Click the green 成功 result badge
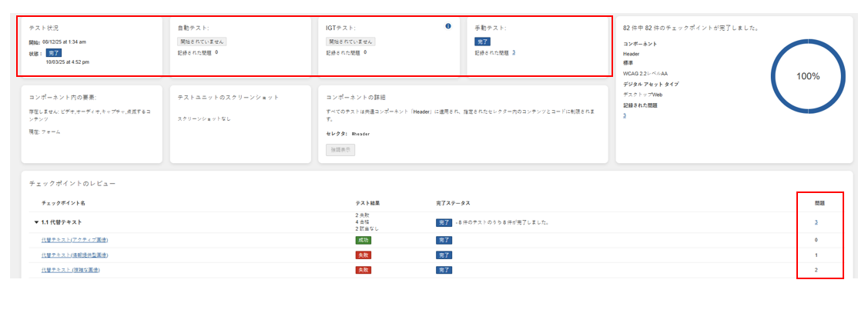Viewport: 868px width, 323px height. pos(363,240)
